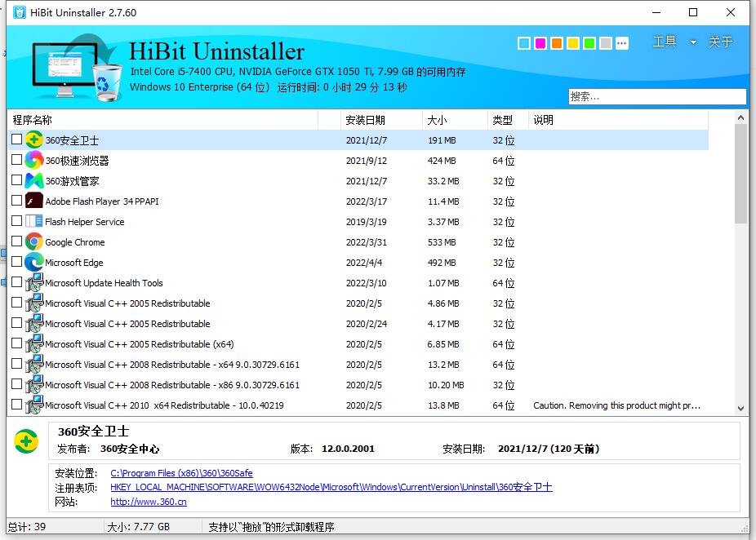
Task: Click the 360游戏管家 icon
Action: click(33, 181)
